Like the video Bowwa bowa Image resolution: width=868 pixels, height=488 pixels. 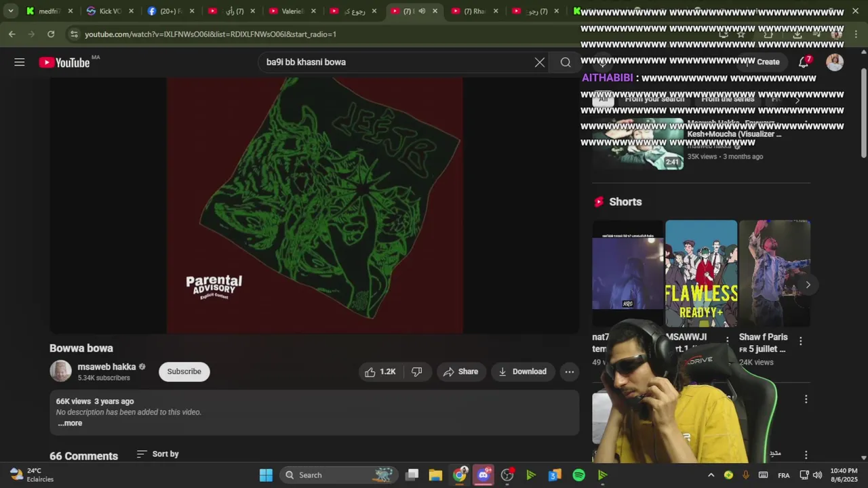tap(380, 371)
